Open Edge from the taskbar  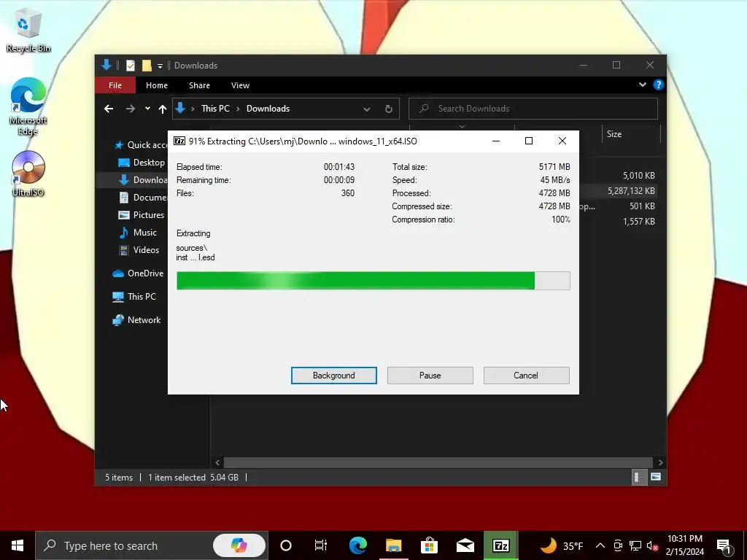pyautogui.click(x=357, y=545)
